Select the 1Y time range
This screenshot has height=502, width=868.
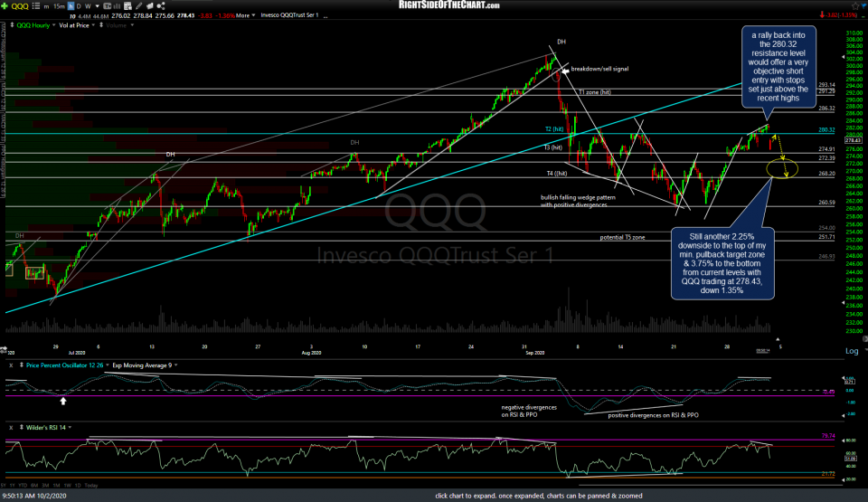point(12,486)
